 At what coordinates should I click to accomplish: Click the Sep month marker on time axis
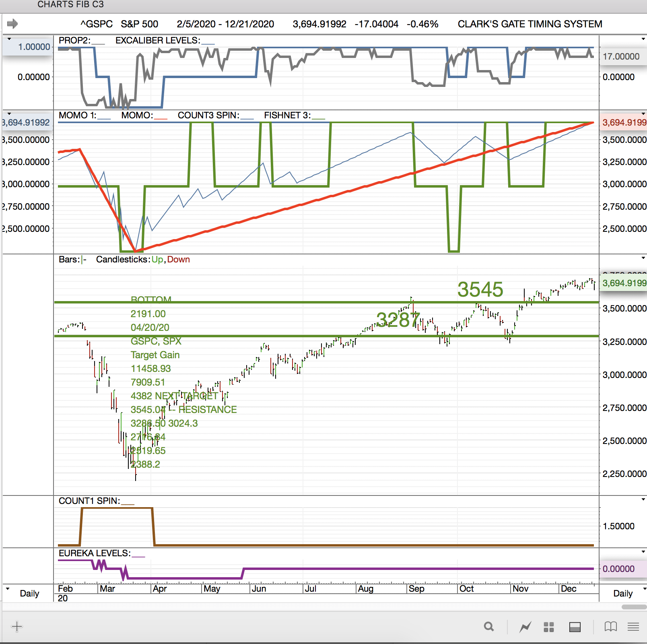coord(416,588)
